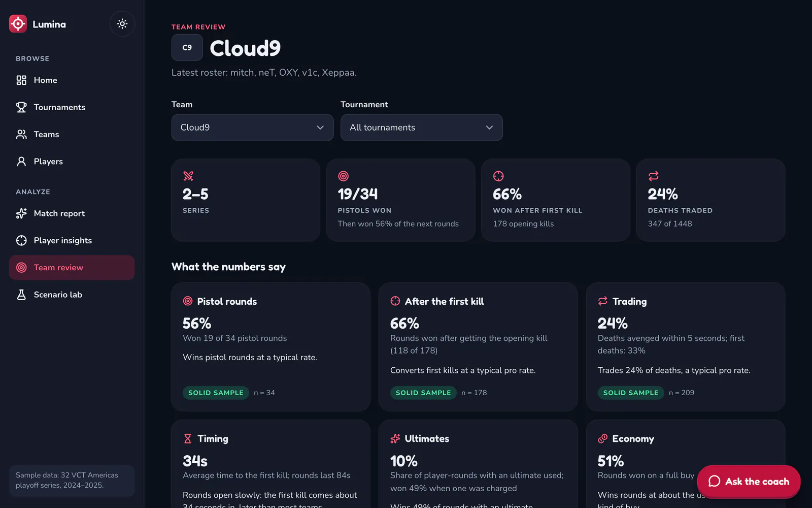The image size is (812, 508).
Task: Click the crossed swords icon on Series card
Action: pyautogui.click(x=188, y=176)
